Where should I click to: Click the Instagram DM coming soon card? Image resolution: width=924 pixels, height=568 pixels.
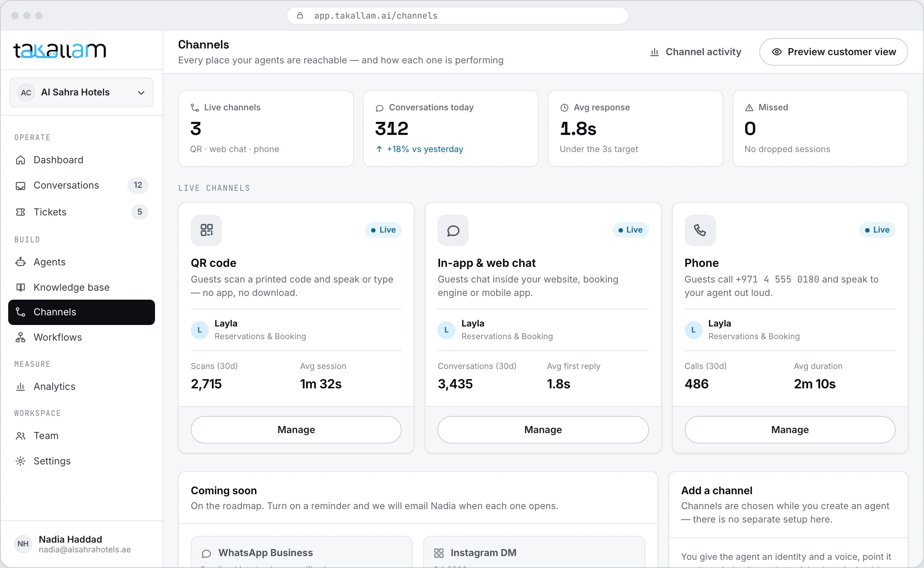[534, 552]
